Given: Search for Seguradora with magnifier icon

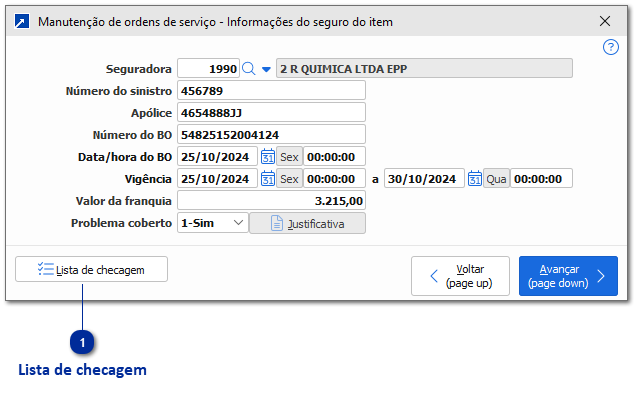Looking at the screenshot, I should 249,69.
